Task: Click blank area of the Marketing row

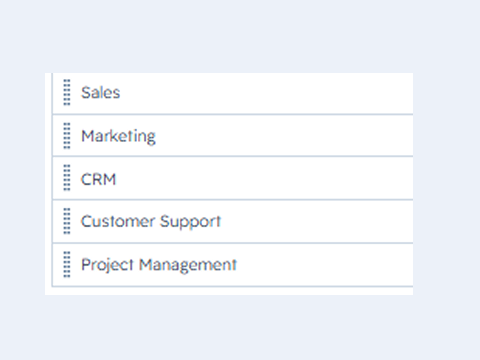Action: [283, 136]
